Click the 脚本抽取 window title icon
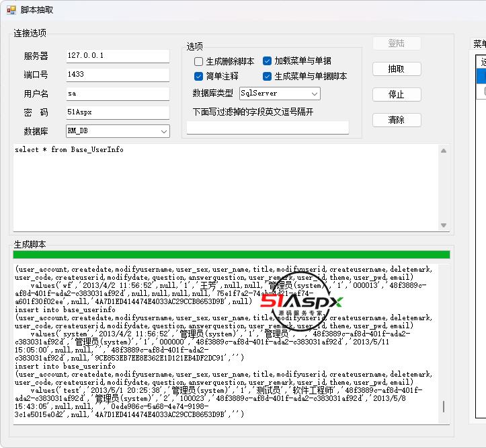The width and height of the screenshot is (486, 448). coord(11,10)
